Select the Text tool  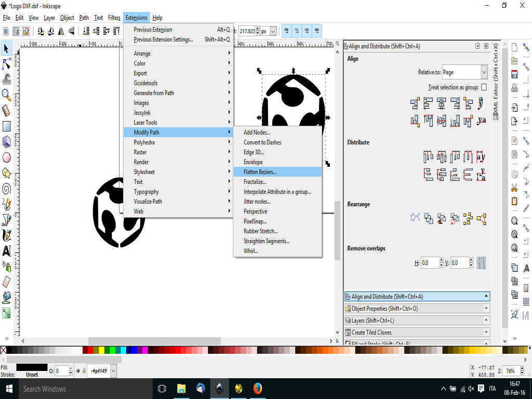(6, 251)
